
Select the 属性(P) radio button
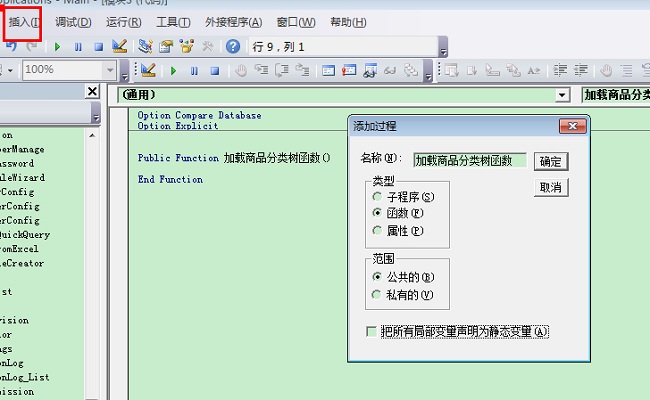tap(377, 230)
